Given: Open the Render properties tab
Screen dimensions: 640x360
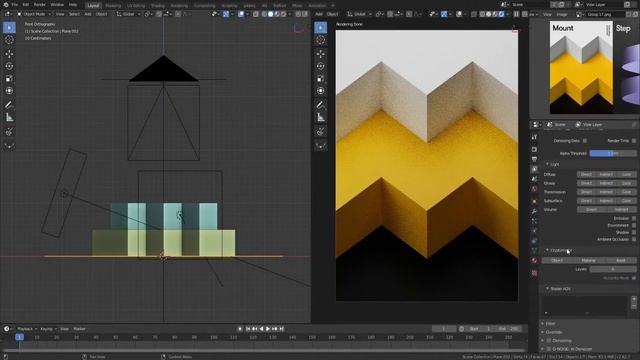Looking at the screenshot, I should coord(534,149).
